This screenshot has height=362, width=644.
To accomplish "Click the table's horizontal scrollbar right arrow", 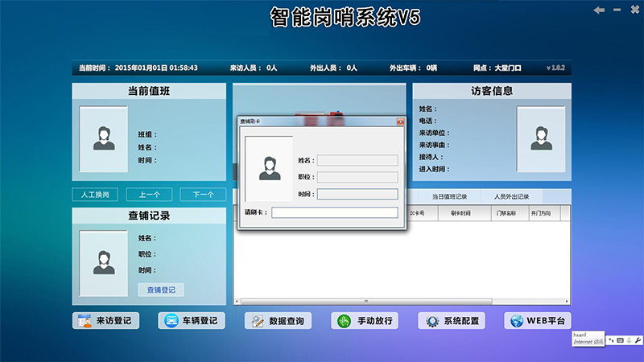I will point(566,302).
